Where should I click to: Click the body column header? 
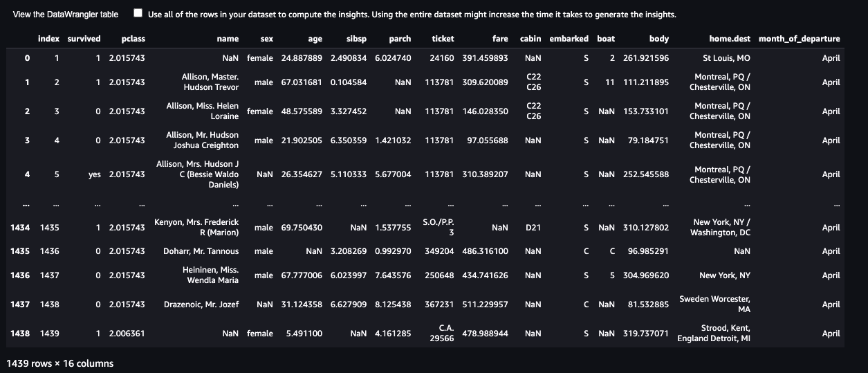click(x=659, y=39)
